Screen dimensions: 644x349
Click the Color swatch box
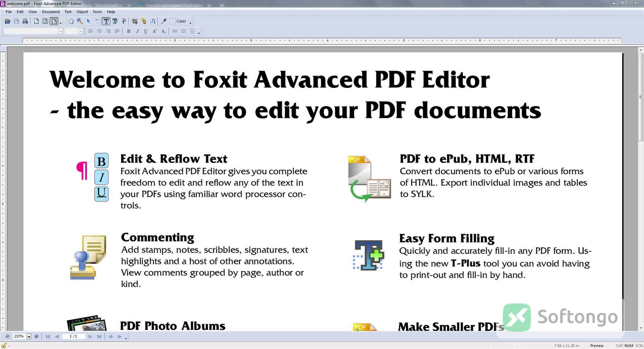[x=172, y=21]
